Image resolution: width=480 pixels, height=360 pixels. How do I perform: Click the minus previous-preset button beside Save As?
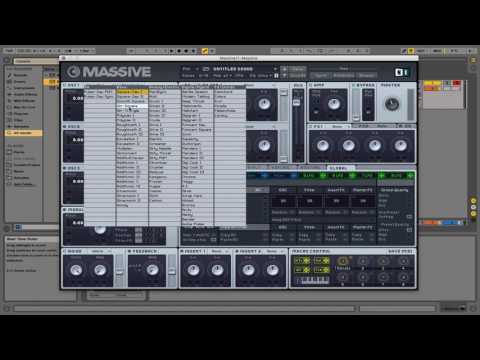(284, 76)
